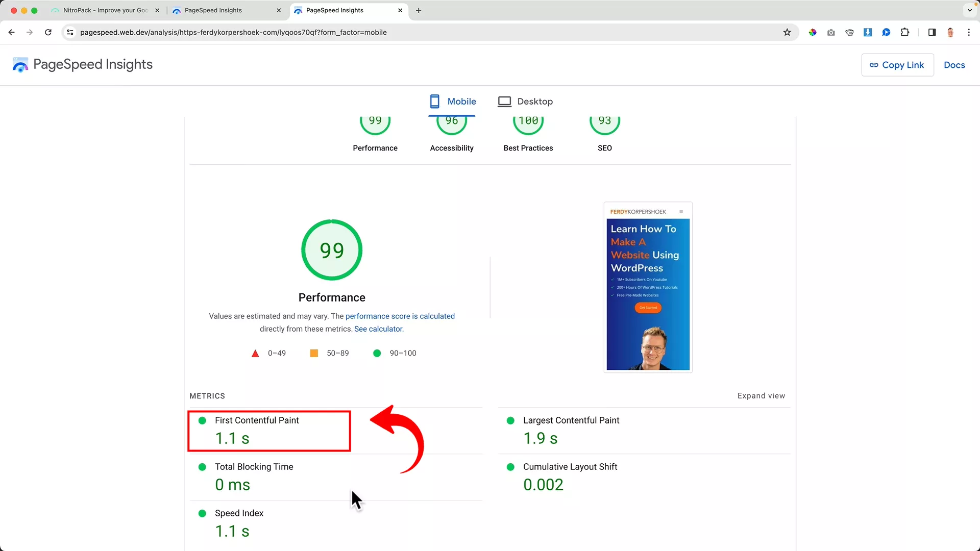980x551 pixels.
Task: Click the Copy Link button
Action: (897, 65)
